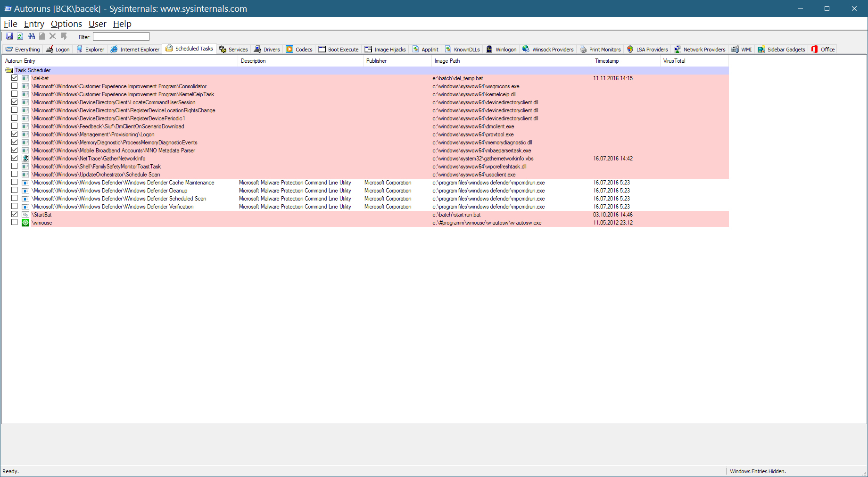Sort by the Publisher column header
Viewport: 868px width, 477px height.
click(x=397, y=61)
